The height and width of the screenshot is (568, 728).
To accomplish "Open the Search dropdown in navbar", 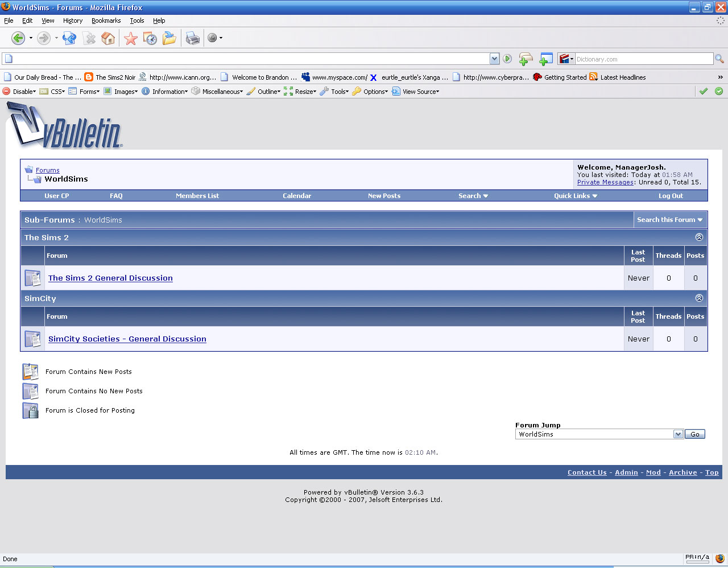I will click(x=473, y=196).
